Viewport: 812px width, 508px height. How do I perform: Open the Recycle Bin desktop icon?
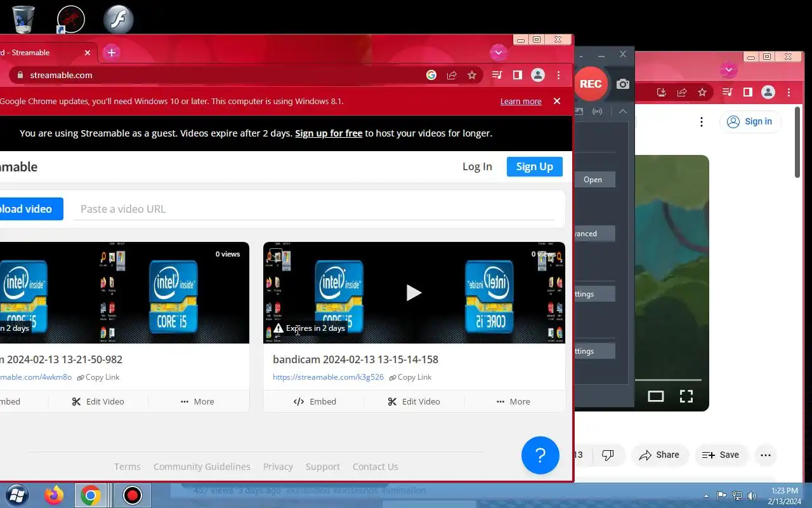pos(23,19)
